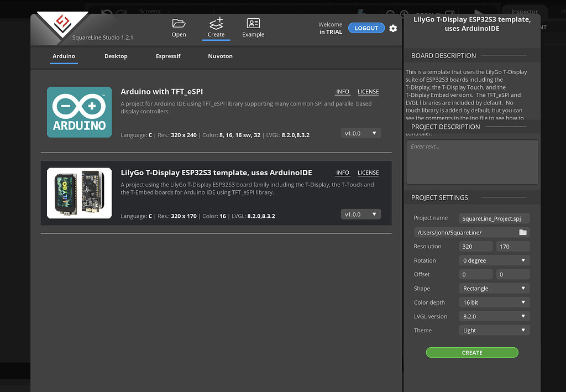Browse project folder with the folder icon
Image resolution: width=566 pixels, height=392 pixels.
(x=522, y=233)
